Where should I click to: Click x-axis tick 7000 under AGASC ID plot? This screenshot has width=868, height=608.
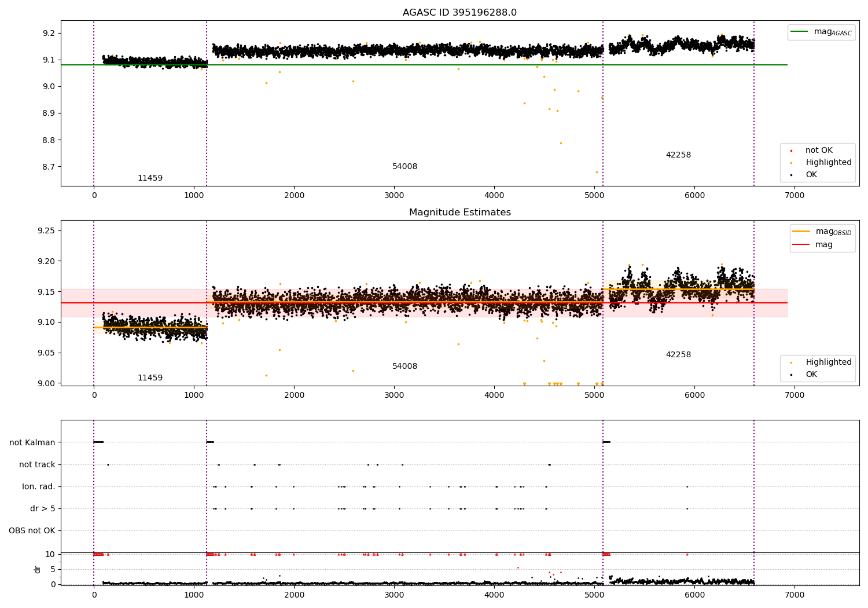(795, 196)
